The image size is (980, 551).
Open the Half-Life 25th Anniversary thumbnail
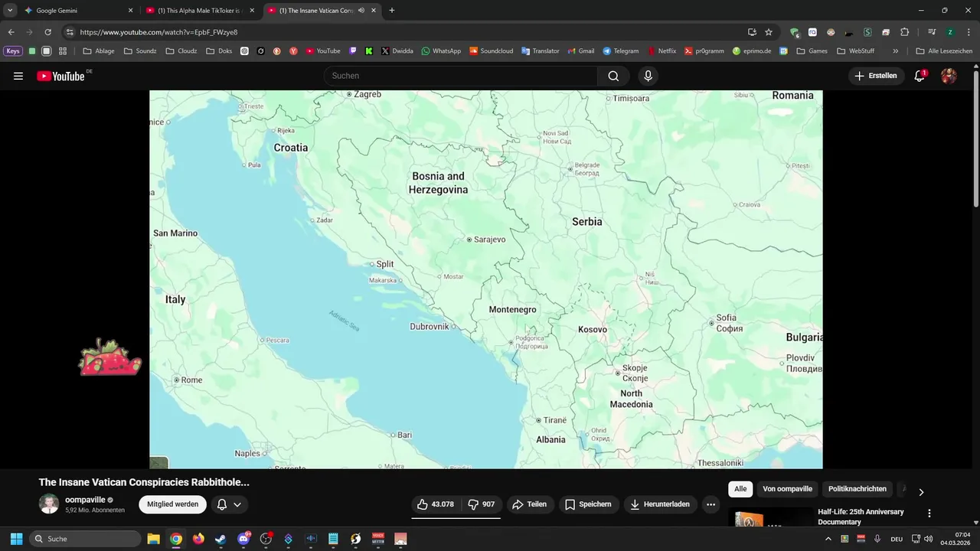coord(770,517)
